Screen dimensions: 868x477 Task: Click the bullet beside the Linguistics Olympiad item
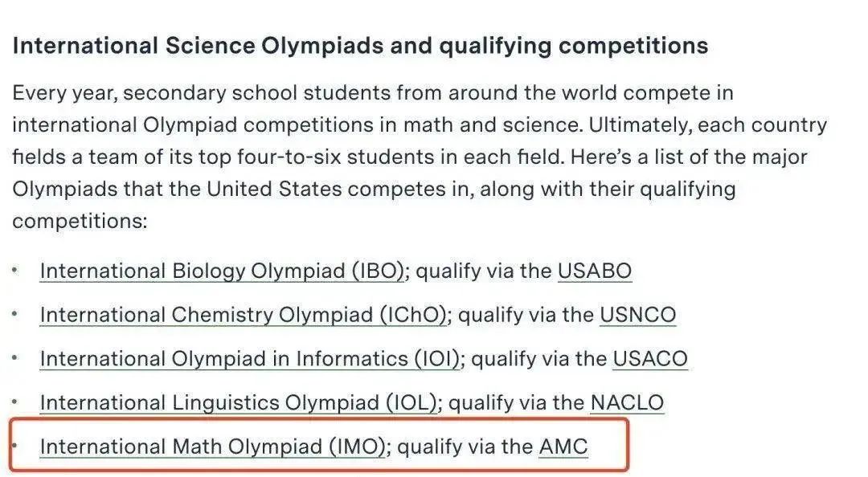[15, 402]
